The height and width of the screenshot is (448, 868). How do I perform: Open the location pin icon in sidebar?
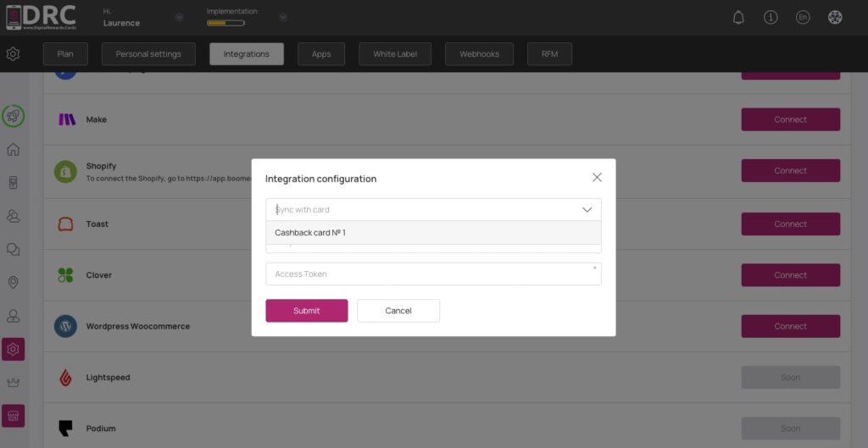(14, 283)
